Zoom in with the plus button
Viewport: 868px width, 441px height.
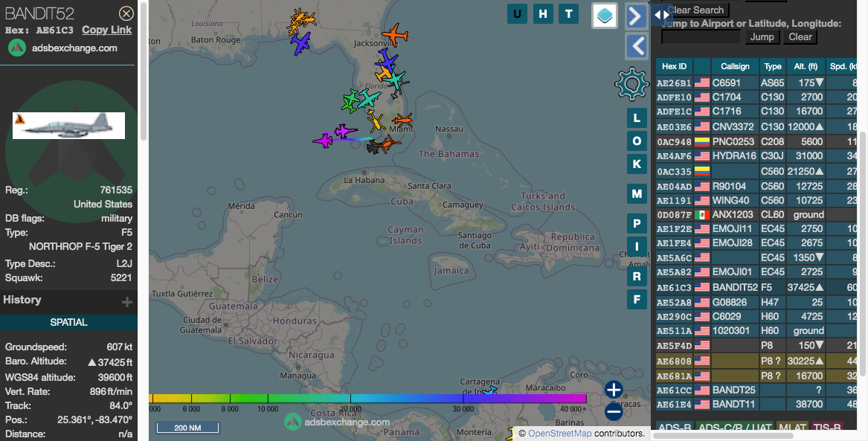614,390
